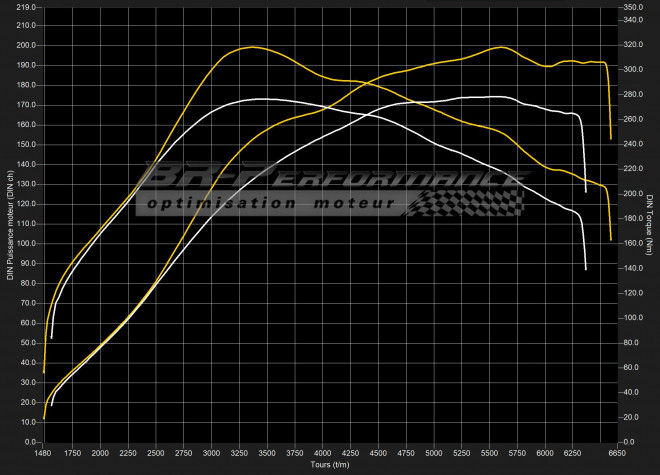
Task: Click the BR-Performance watermark logo
Action: (330, 178)
